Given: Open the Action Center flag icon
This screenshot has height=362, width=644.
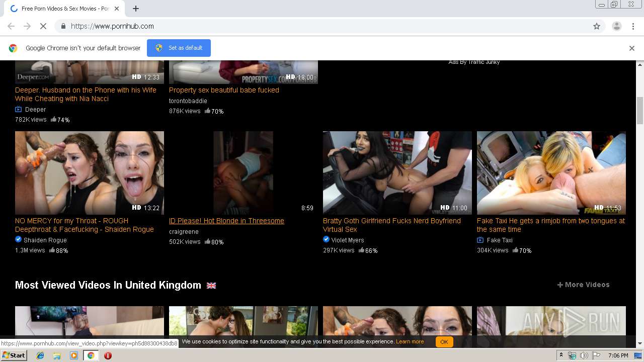Looking at the screenshot, I should [x=596, y=355].
